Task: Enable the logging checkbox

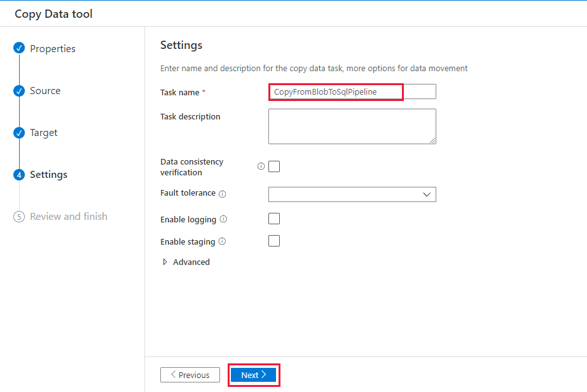Action: click(273, 219)
